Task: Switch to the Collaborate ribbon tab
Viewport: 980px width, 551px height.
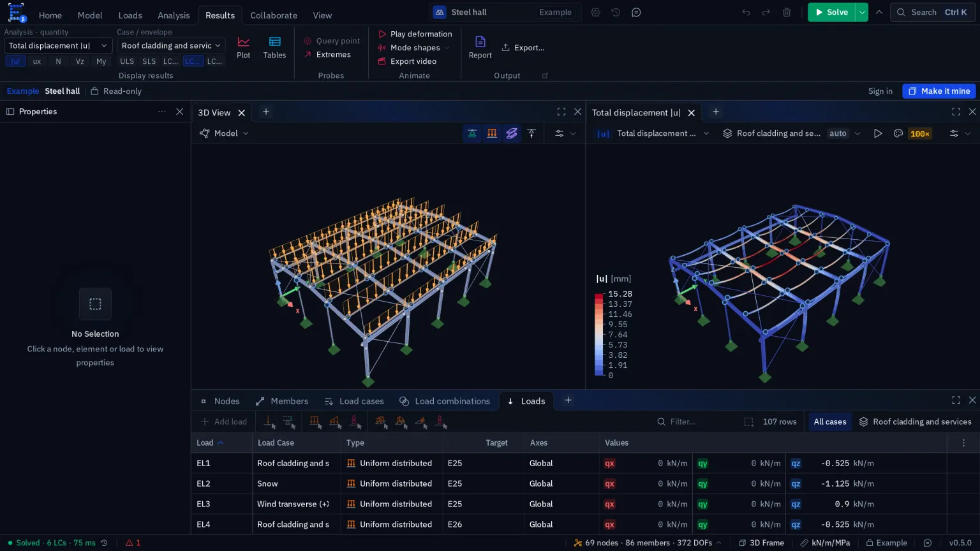Action: [274, 15]
